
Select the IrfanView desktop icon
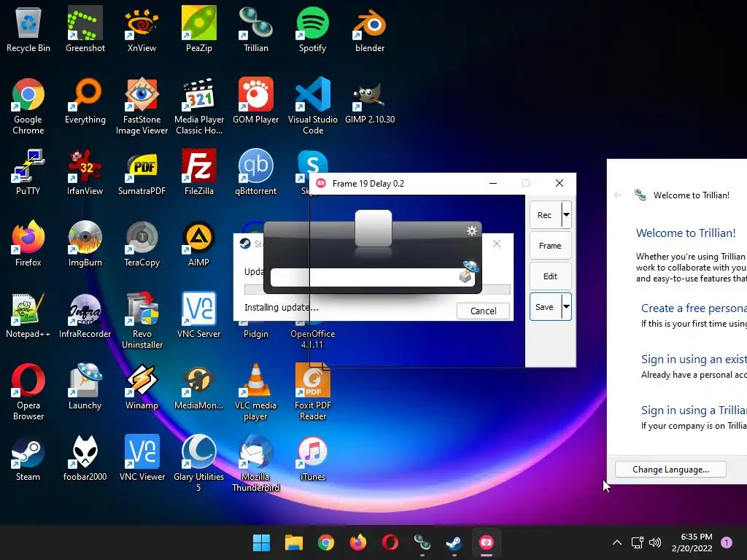(x=85, y=172)
